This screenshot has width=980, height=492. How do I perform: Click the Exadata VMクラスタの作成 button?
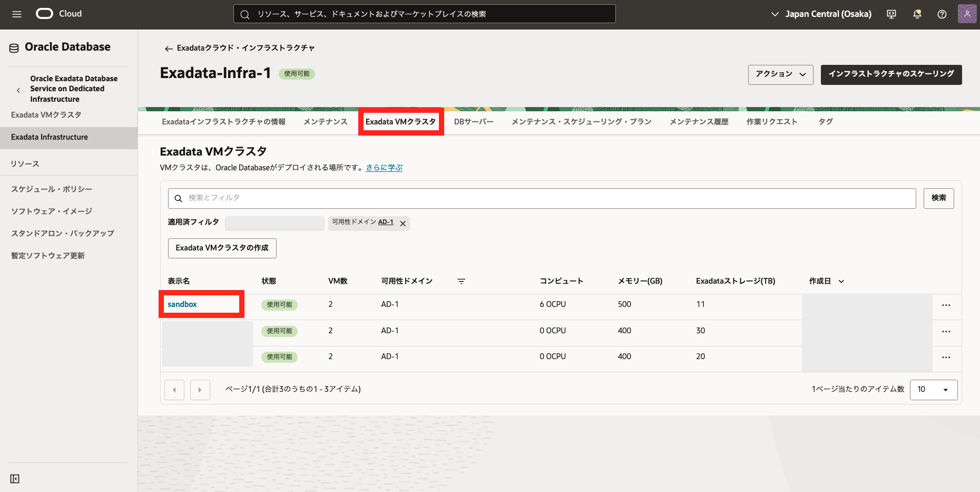pyautogui.click(x=222, y=248)
